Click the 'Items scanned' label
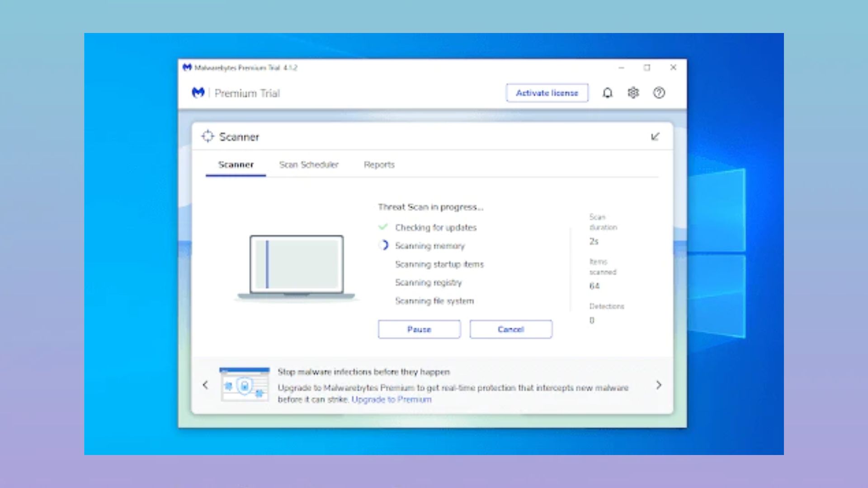Image resolution: width=868 pixels, height=488 pixels. (x=603, y=267)
